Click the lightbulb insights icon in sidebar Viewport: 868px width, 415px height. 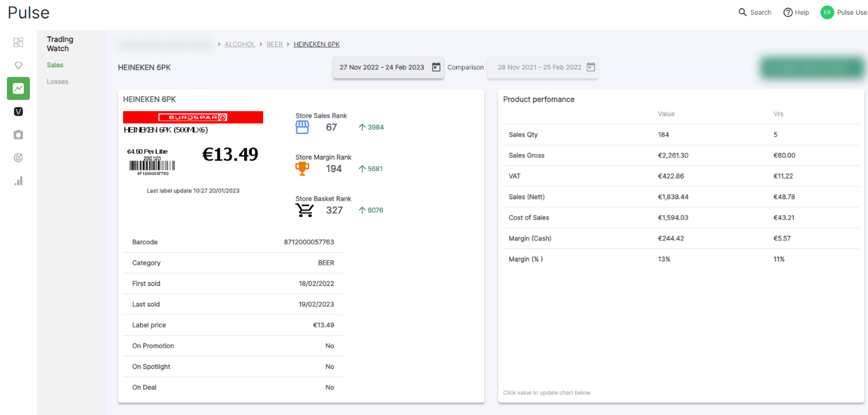tap(18, 66)
